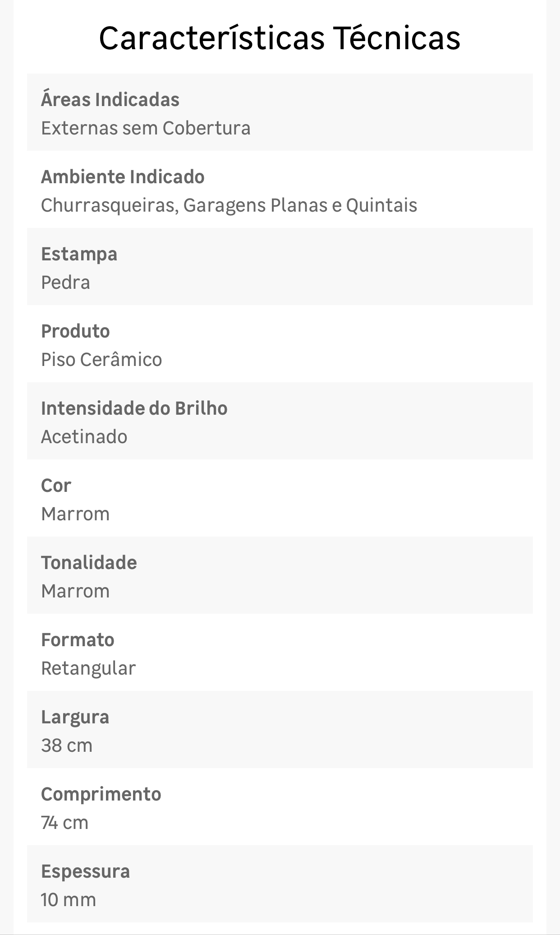Click the 74 cm Comprimento value
Image resolution: width=560 pixels, height=935 pixels.
click(64, 823)
